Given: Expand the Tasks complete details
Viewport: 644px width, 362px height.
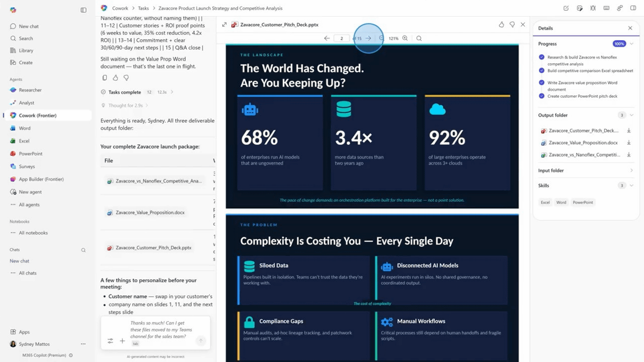Looking at the screenshot, I should [x=172, y=92].
